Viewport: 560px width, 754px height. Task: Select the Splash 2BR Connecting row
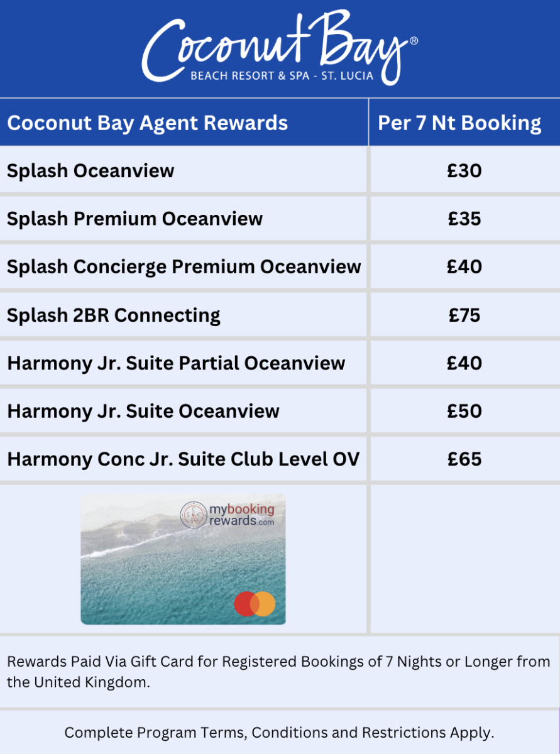(x=280, y=315)
